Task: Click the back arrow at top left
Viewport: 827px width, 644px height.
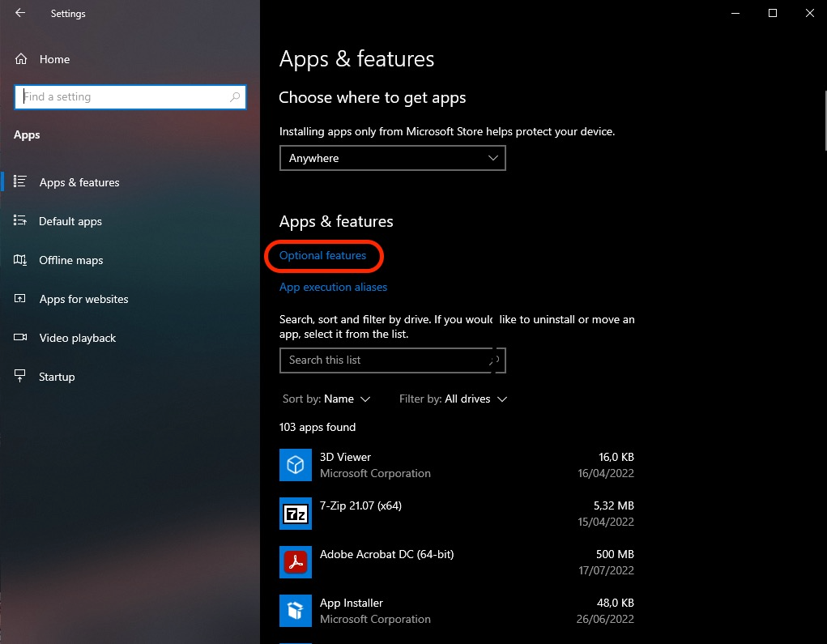Action: [x=19, y=13]
